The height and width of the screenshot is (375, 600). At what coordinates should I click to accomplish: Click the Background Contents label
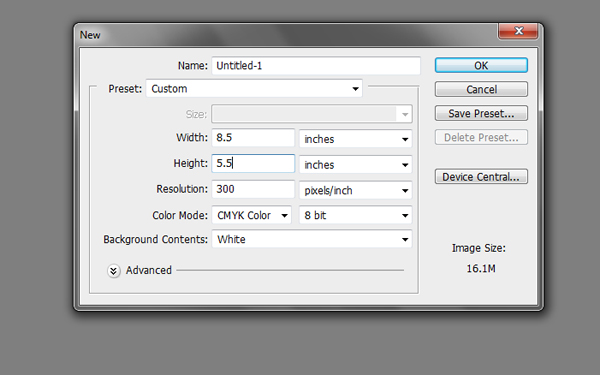[x=155, y=240]
